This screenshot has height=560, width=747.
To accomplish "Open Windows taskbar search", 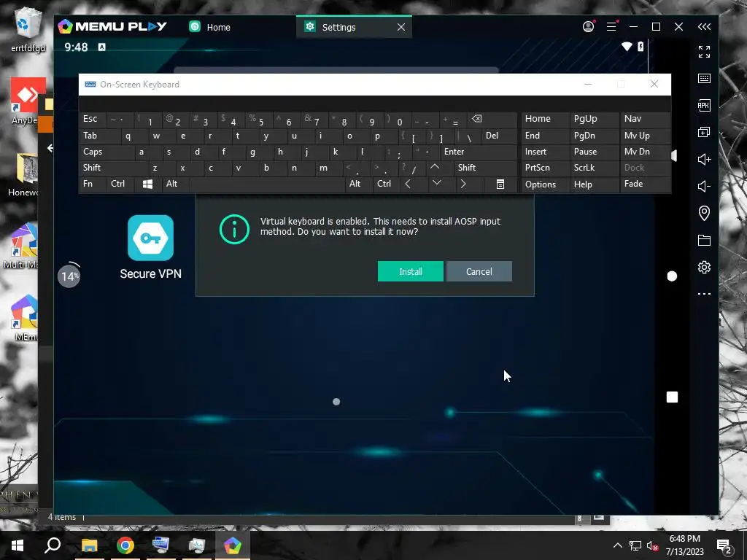I will (53, 545).
